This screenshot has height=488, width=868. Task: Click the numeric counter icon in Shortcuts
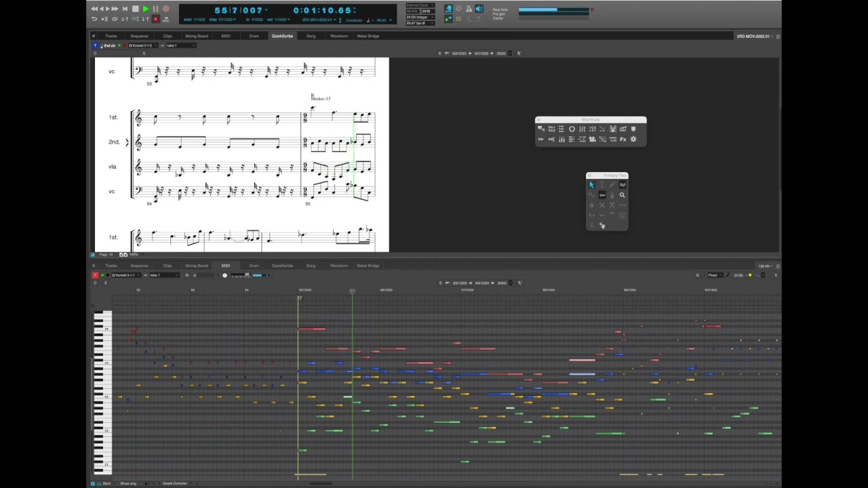pos(612,139)
